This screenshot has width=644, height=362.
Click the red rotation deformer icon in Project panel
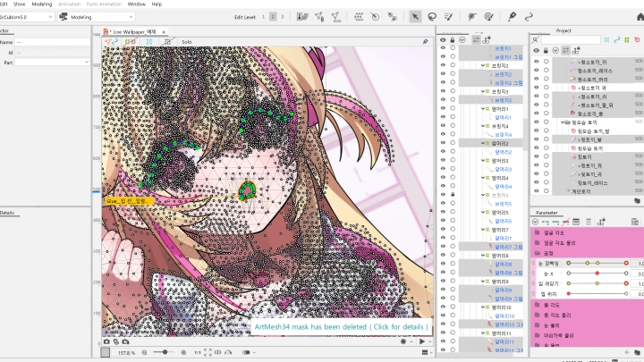pos(637,40)
